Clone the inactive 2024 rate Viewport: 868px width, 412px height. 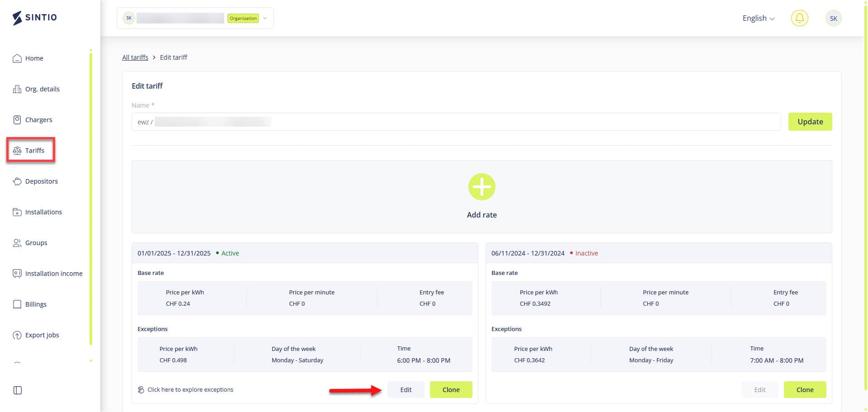pyautogui.click(x=805, y=390)
